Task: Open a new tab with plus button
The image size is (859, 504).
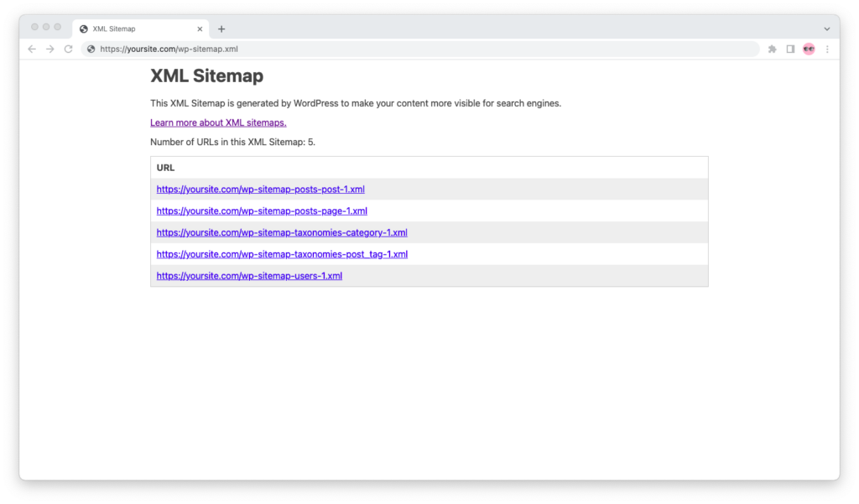Action: (x=221, y=29)
